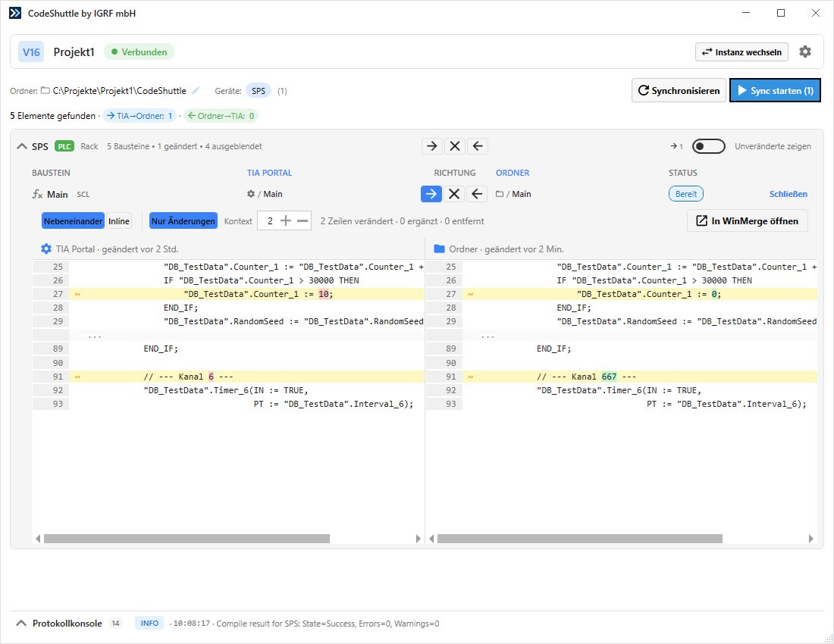
Task: Start sync with Sync starten (1)
Action: pos(775,90)
